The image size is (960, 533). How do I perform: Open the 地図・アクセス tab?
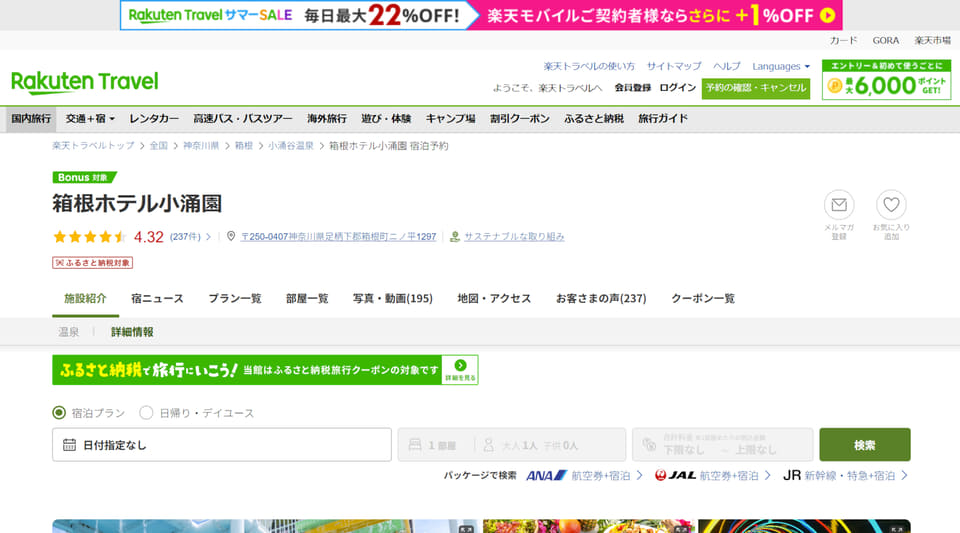494,299
